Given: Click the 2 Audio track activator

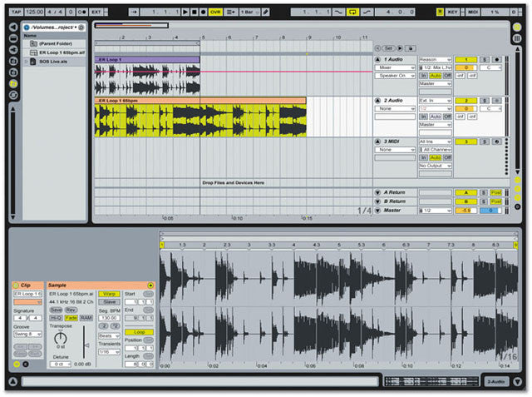Looking at the screenshot, I should [465, 100].
